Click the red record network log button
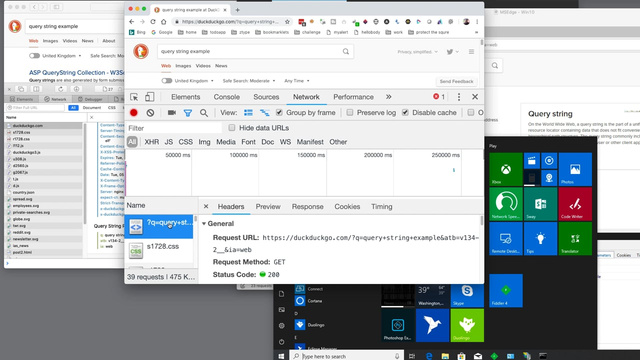 [x=134, y=113]
